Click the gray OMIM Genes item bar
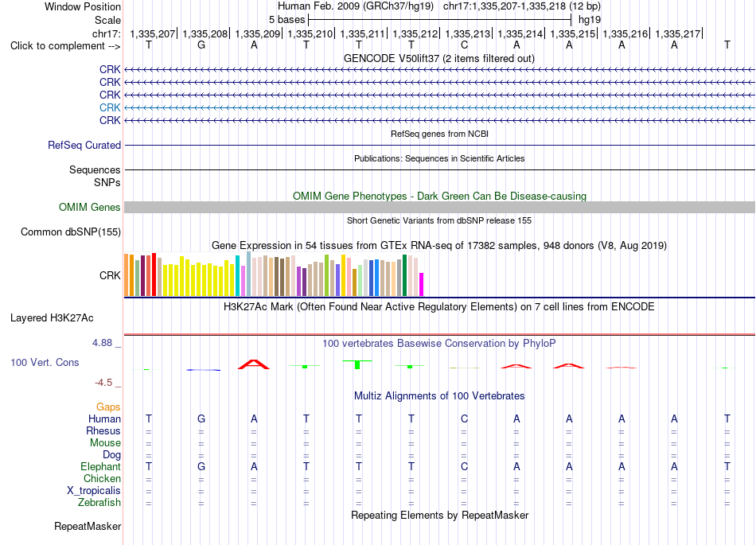Image resolution: width=756 pixels, height=545 pixels. pos(440,207)
